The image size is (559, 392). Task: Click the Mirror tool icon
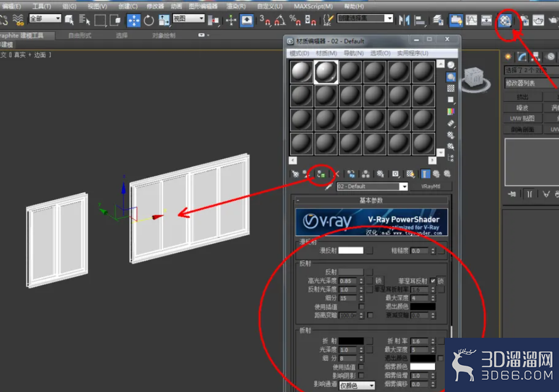point(404,21)
